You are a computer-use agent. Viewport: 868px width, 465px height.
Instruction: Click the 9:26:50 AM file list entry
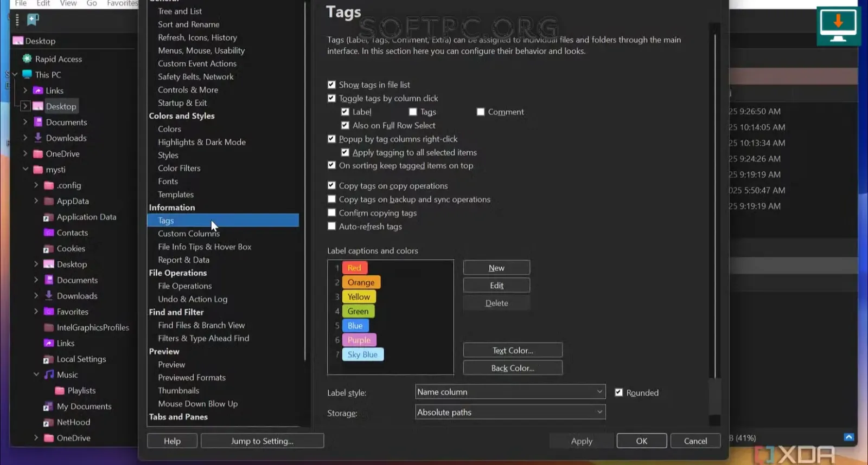[755, 111]
